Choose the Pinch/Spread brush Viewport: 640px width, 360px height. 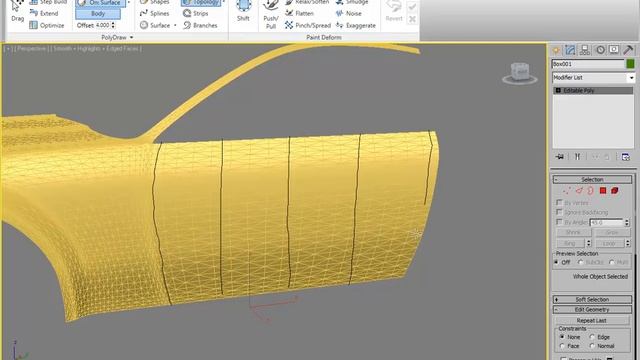[x=308, y=25]
